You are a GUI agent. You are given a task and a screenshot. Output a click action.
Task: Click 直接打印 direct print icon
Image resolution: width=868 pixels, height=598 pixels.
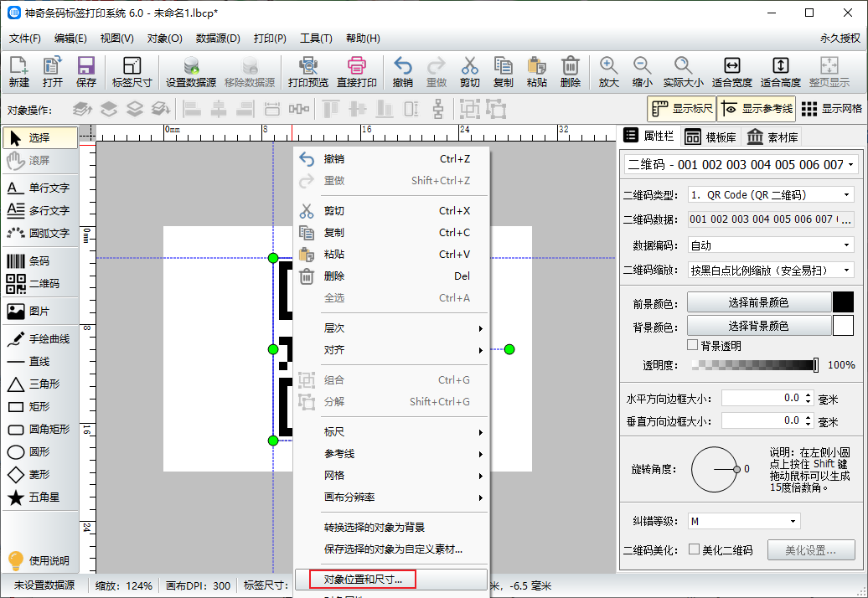357,72
